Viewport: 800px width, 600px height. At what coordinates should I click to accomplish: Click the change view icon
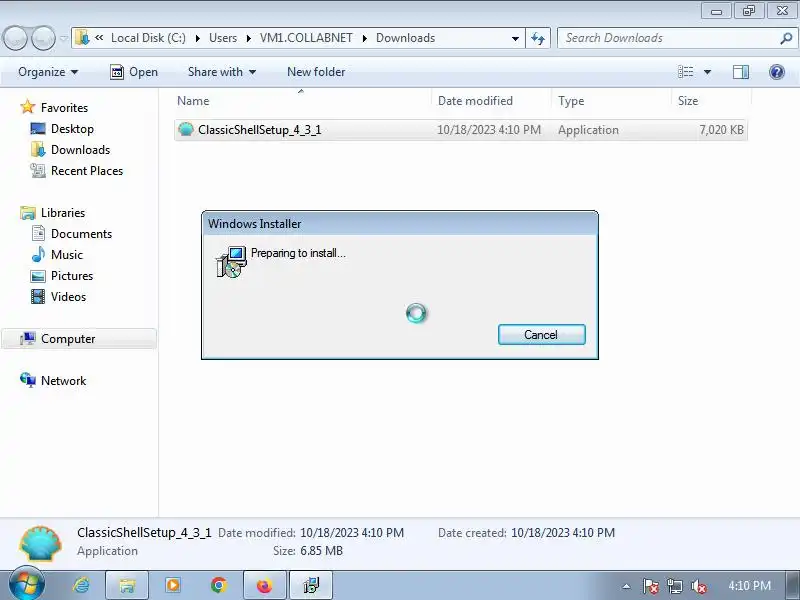(x=685, y=72)
